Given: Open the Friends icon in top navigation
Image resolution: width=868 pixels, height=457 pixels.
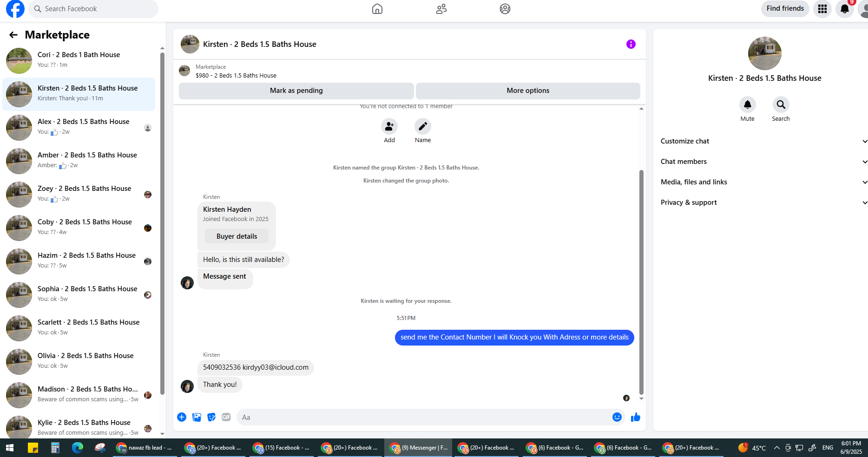Looking at the screenshot, I should [x=441, y=9].
